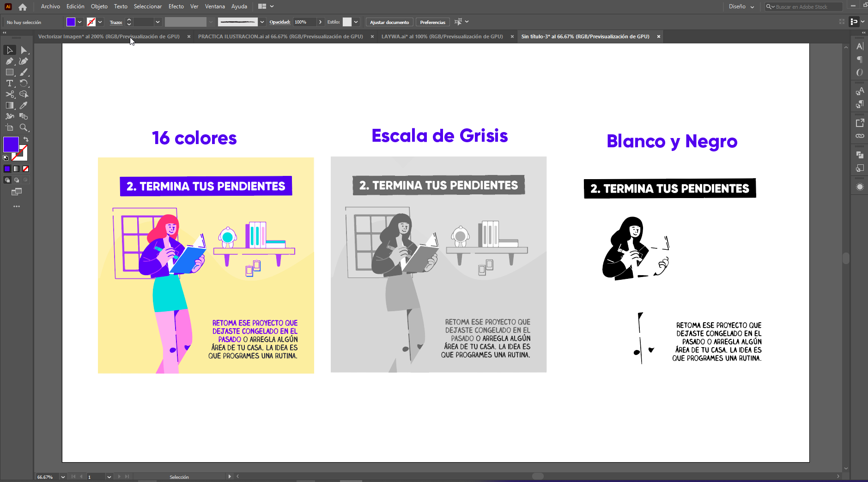
Task: Select the Type tool
Action: pos(9,83)
